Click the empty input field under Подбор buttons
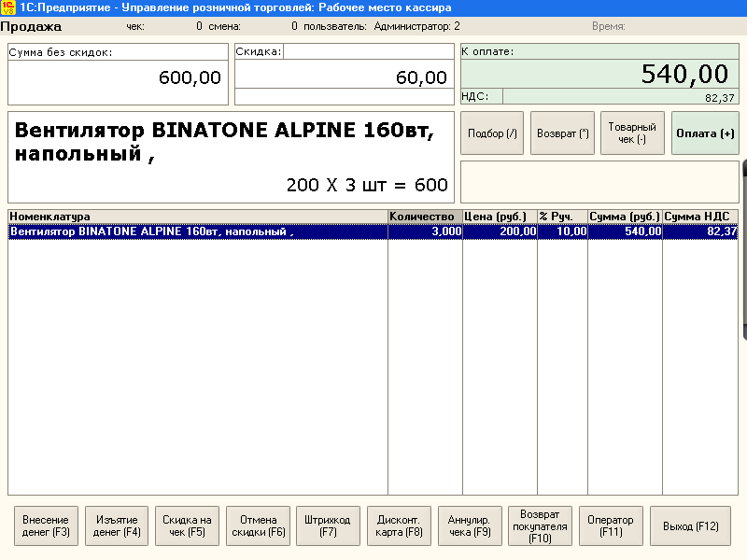The image size is (747, 560). [x=599, y=182]
